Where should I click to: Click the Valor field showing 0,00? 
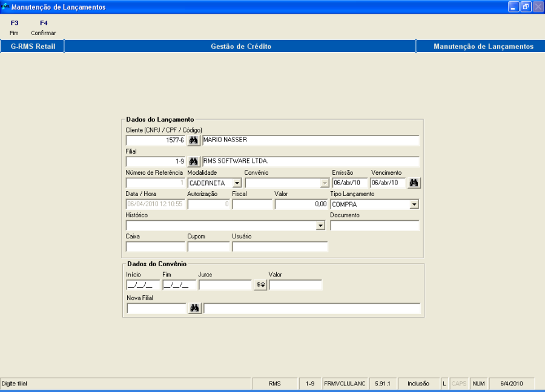[302, 204]
